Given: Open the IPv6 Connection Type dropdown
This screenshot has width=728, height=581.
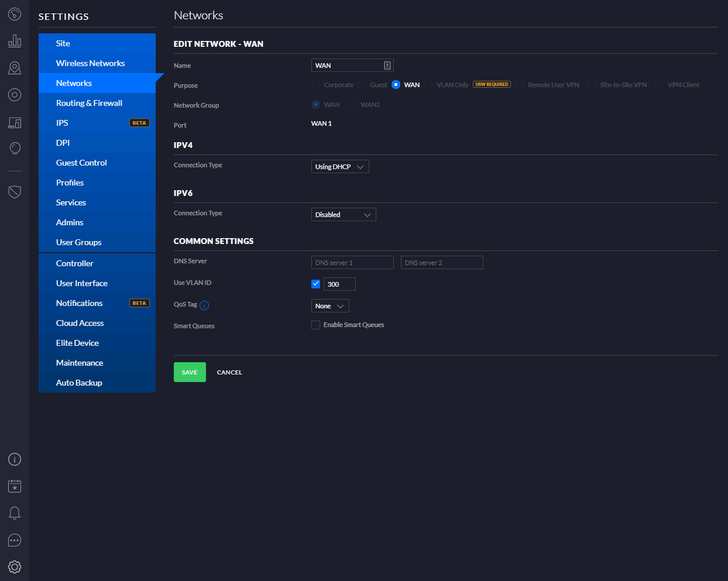Looking at the screenshot, I should coord(344,215).
